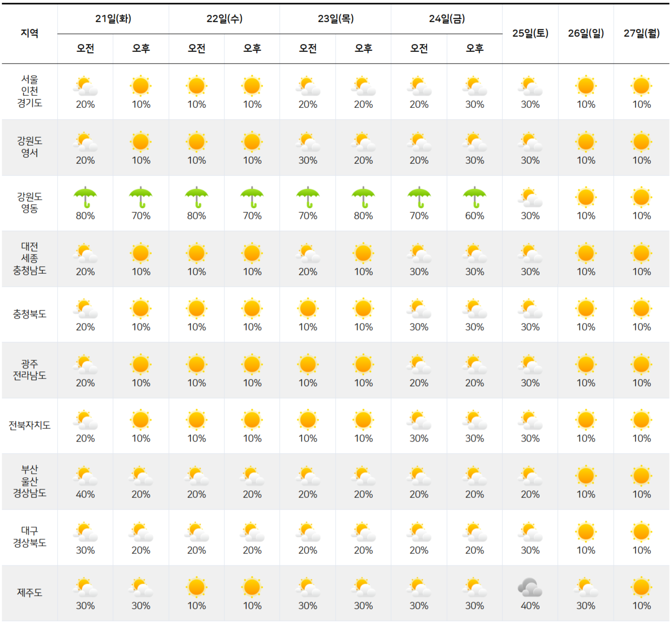Click the partly cloudy icon for 서울 인천 경기도 on 21일(화) 오전

(85, 86)
